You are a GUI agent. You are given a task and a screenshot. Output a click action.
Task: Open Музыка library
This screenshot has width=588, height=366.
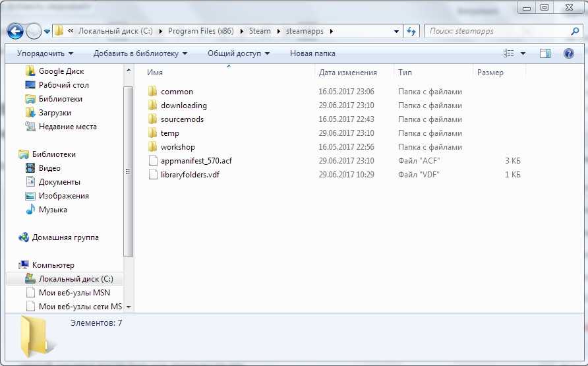click(53, 210)
